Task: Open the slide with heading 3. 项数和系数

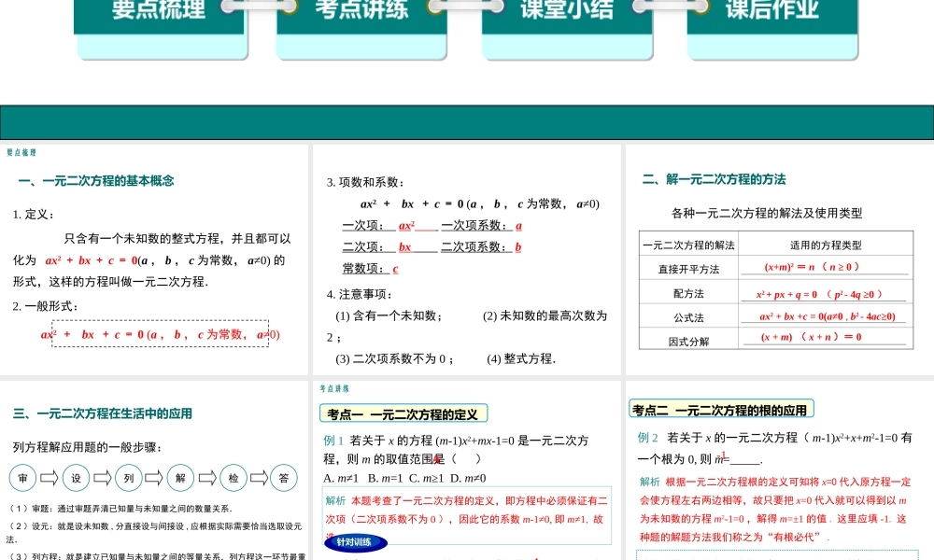Action: [466, 259]
